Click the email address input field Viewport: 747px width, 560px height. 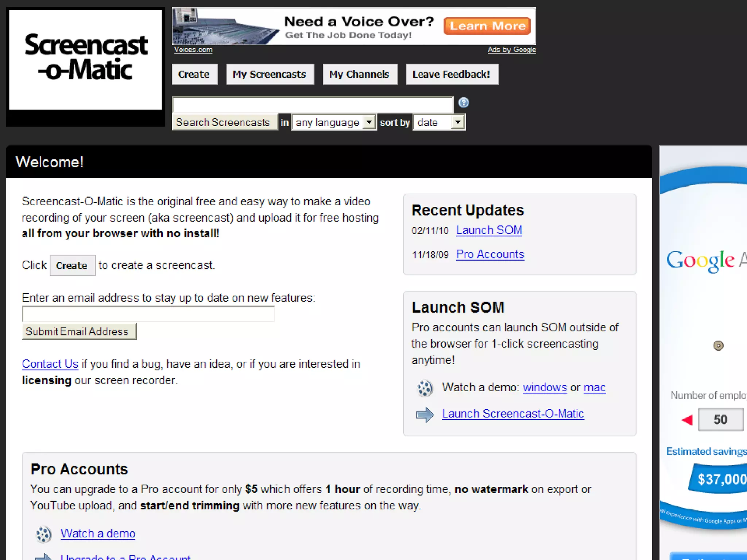click(148, 314)
